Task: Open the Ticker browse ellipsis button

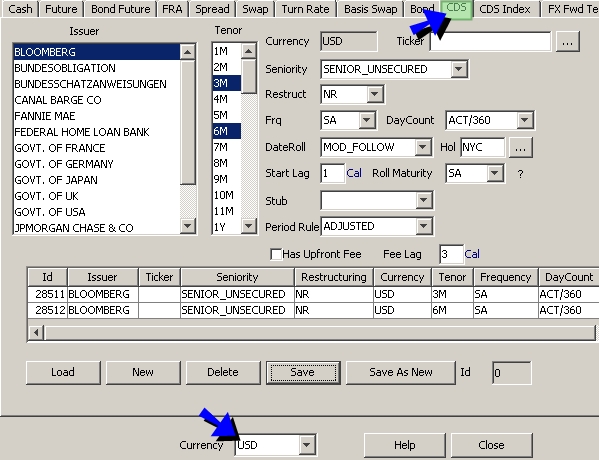Action: click(x=568, y=41)
